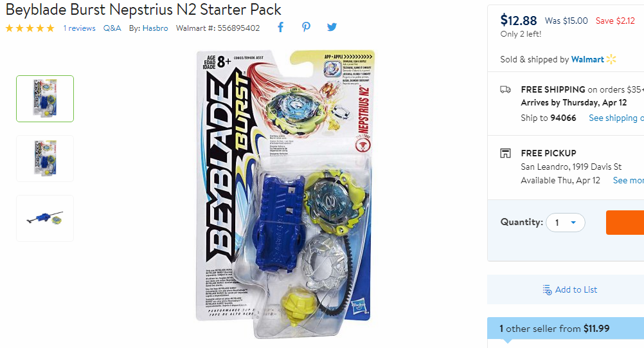The height and width of the screenshot is (348, 644).
Task: Click the five-star rating icons
Action: [x=30, y=28]
